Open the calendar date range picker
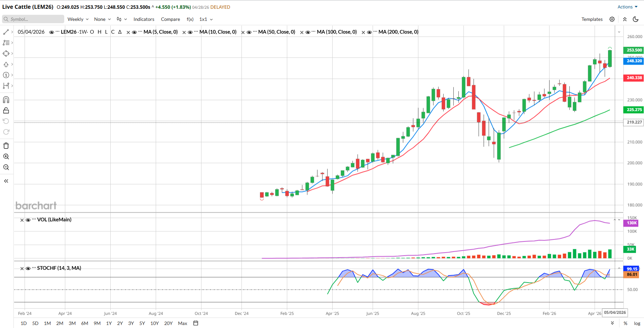The width and height of the screenshot is (644, 328). pos(196,323)
